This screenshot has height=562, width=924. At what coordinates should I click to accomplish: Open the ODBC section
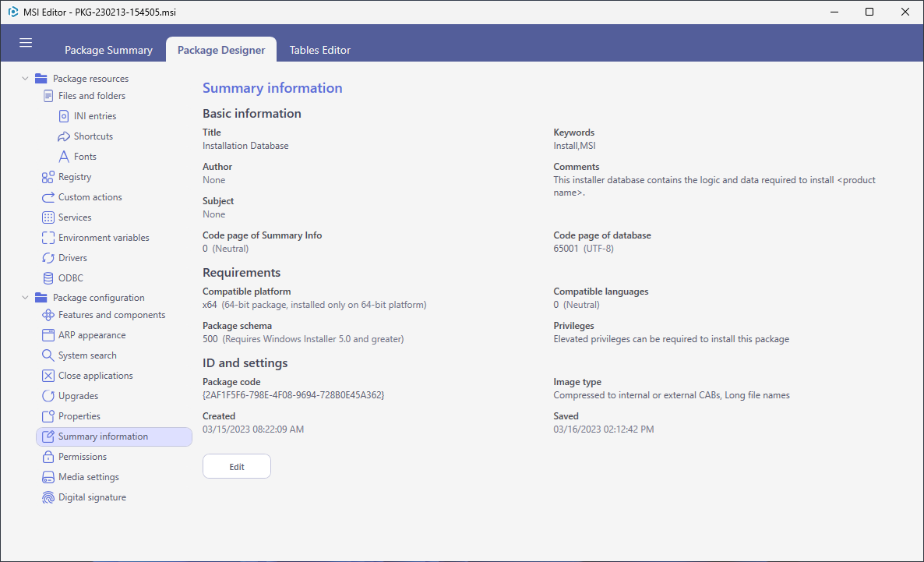pyautogui.click(x=71, y=277)
